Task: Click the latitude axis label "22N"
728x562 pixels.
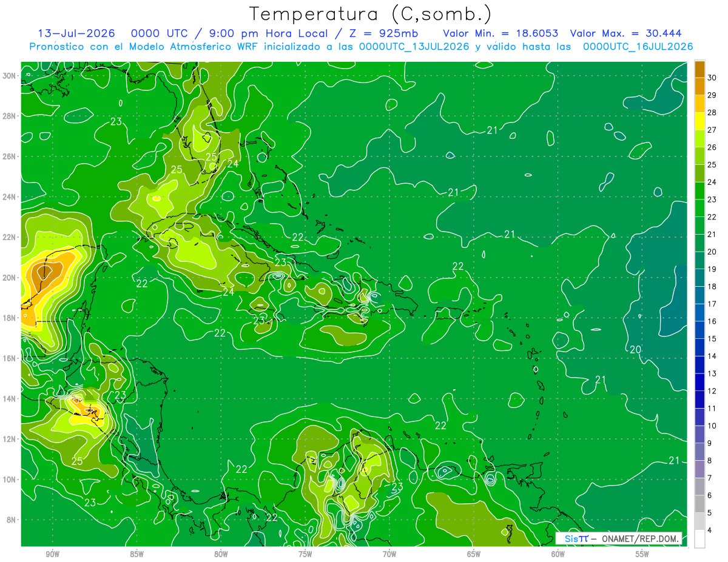Action: point(10,237)
